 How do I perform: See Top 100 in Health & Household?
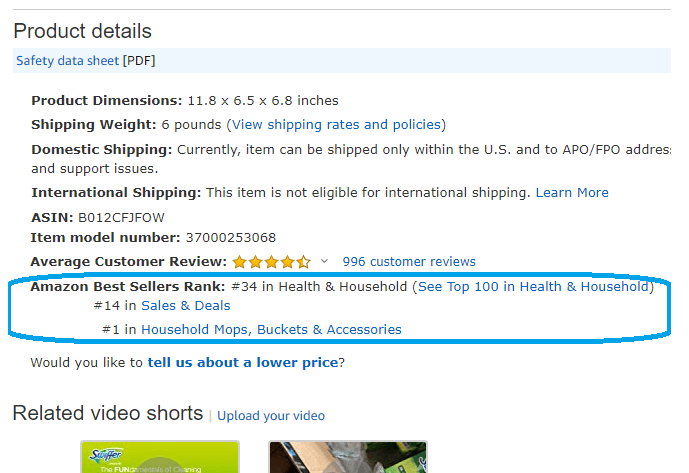click(x=533, y=287)
